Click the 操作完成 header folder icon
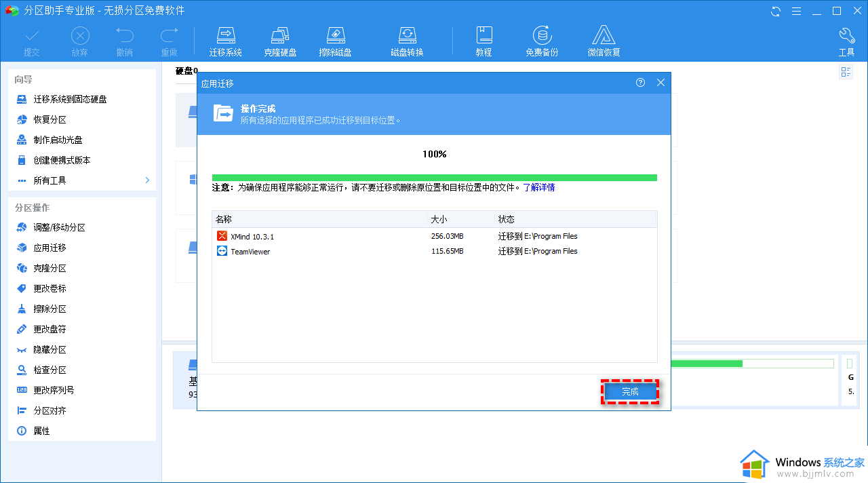Viewport: 868px width, 483px height. [x=223, y=113]
